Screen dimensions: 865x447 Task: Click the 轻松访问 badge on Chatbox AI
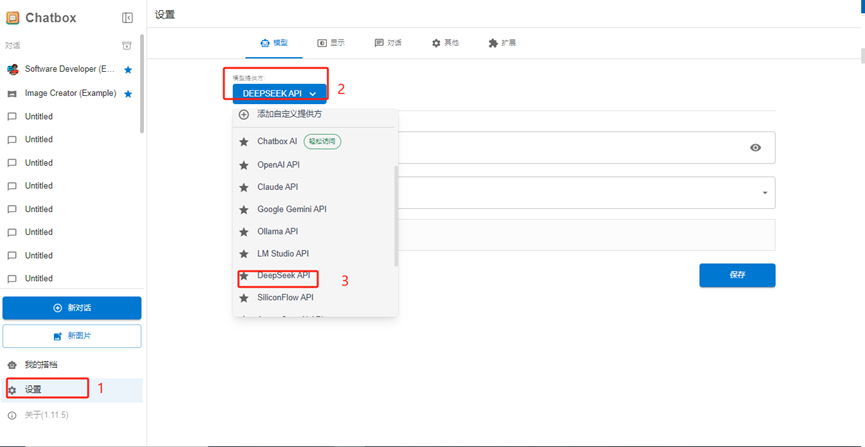323,141
